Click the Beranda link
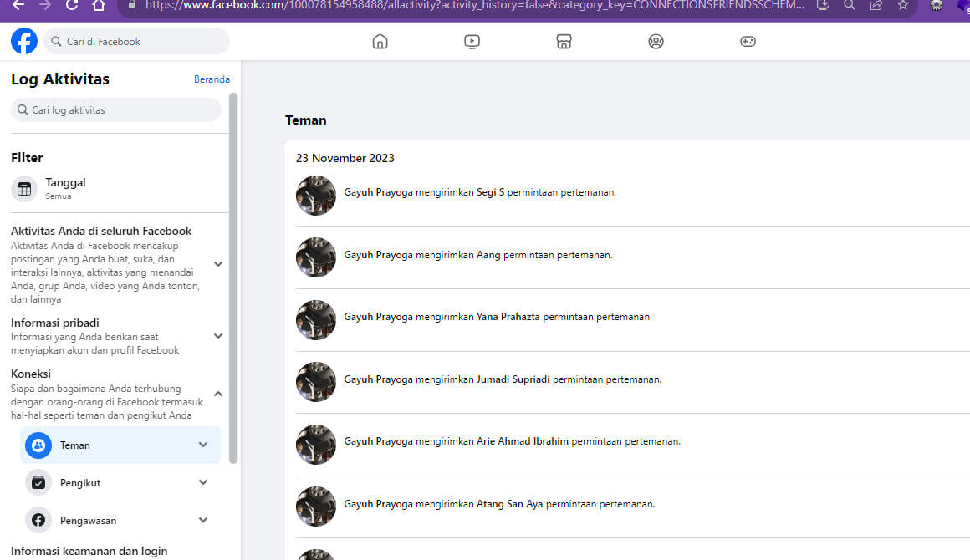 [x=212, y=79]
